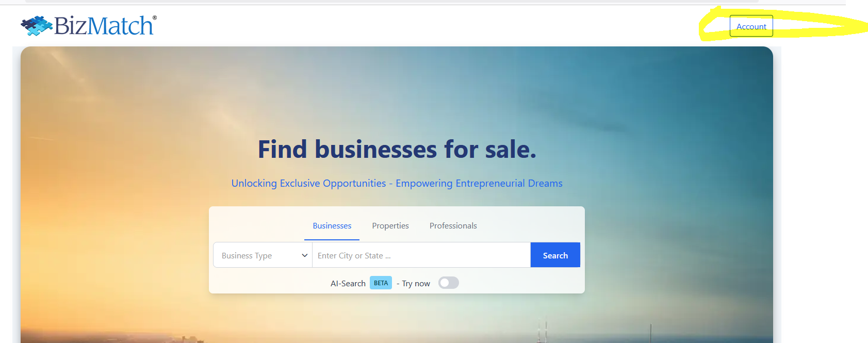The image size is (868, 343).
Task: Click the BizMatch wordmark text
Action: [x=103, y=26]
